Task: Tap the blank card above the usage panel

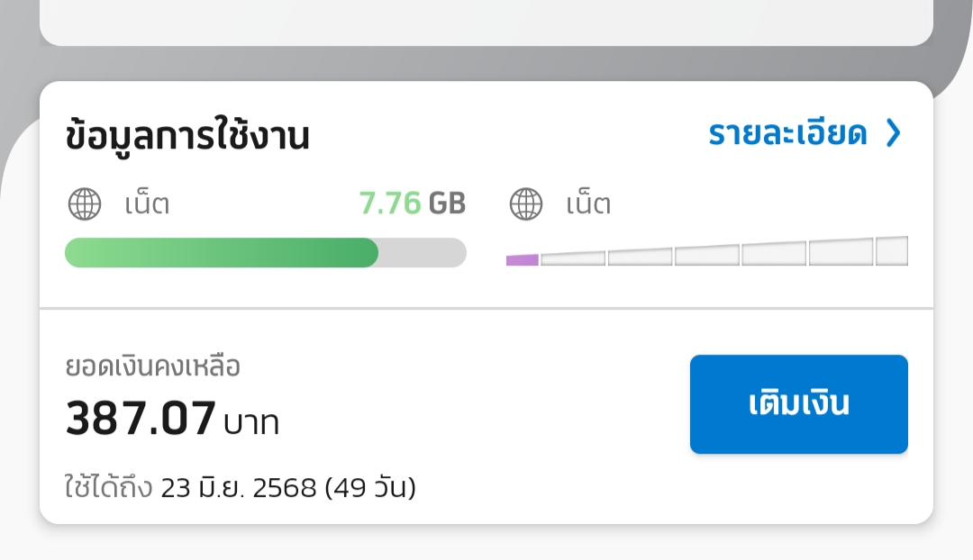Action: [486, 23]
